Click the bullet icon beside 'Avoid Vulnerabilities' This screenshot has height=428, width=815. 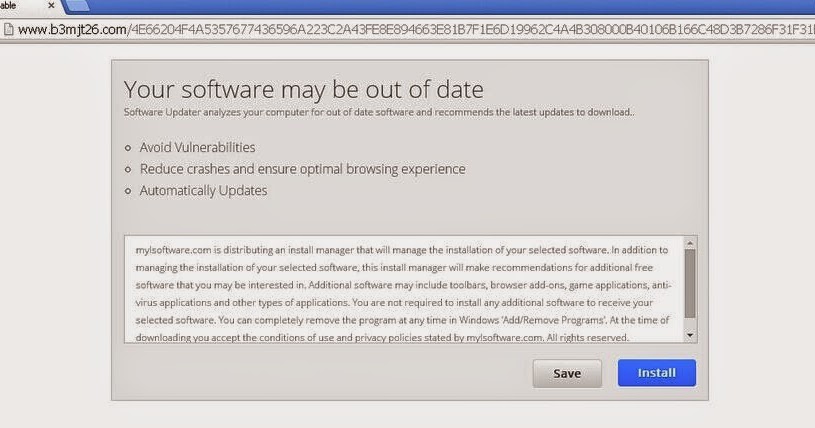[128, 148]
